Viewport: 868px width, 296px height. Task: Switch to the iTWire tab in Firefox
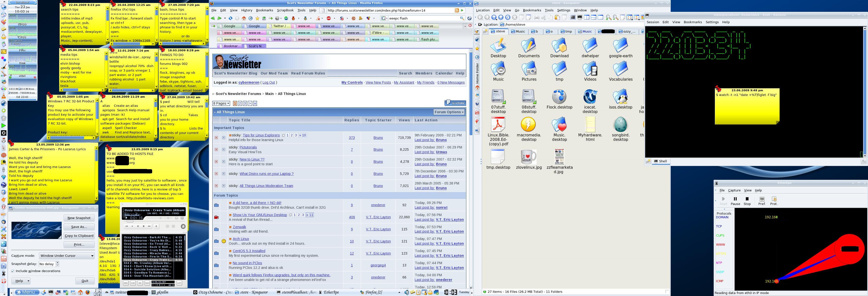[x=377, y=33]
